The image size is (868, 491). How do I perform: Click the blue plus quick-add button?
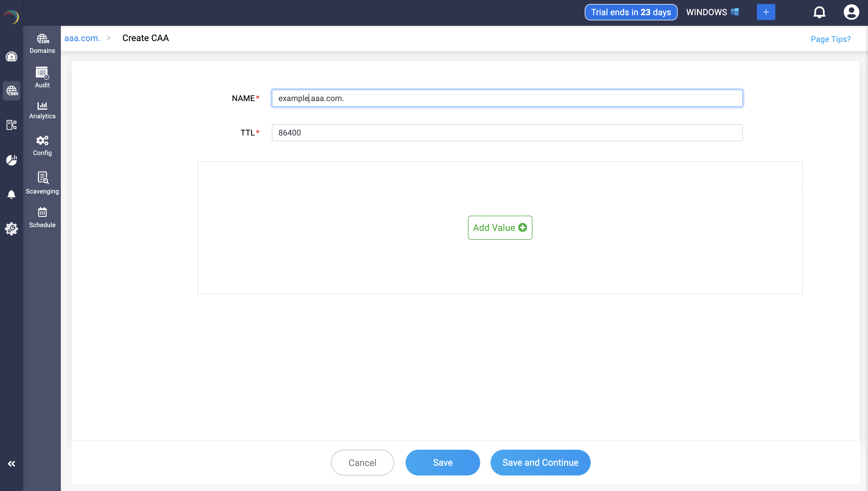tap(766, 12)
